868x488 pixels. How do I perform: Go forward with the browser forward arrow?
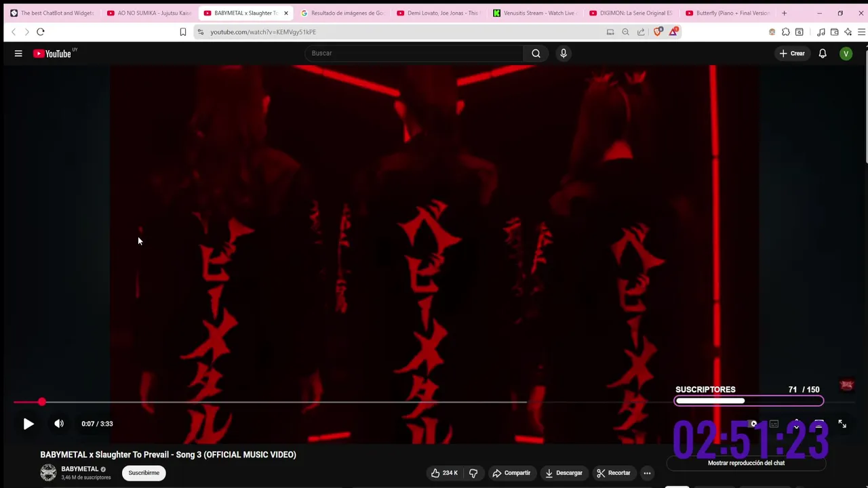(26, 32)
